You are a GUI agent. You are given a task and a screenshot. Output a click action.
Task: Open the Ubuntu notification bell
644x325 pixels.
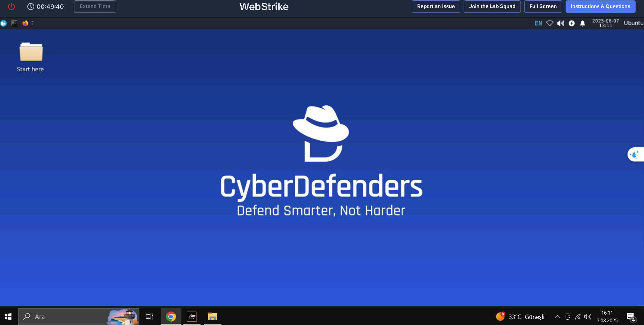(582, 23)
